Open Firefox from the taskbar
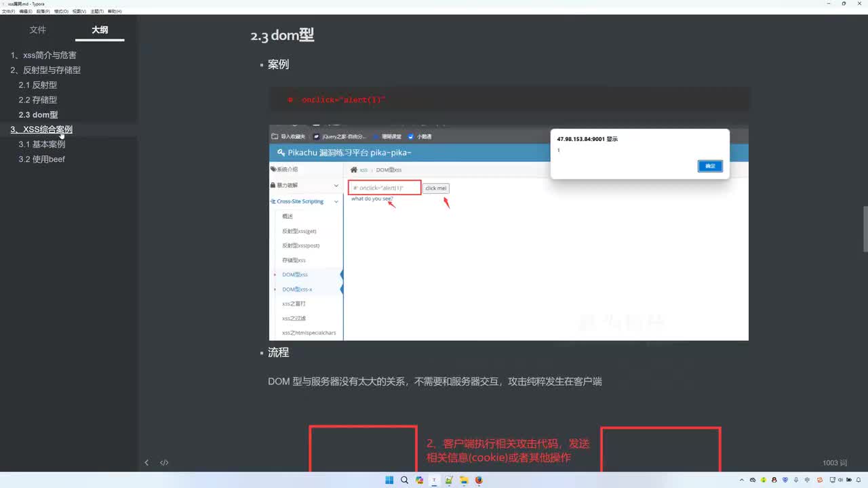 (479, 480)
